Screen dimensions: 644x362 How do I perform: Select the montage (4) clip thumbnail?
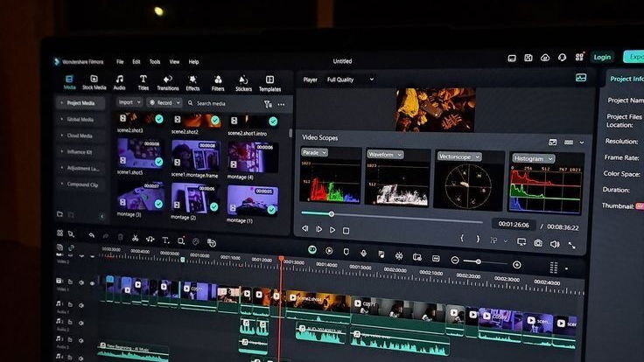252,157
